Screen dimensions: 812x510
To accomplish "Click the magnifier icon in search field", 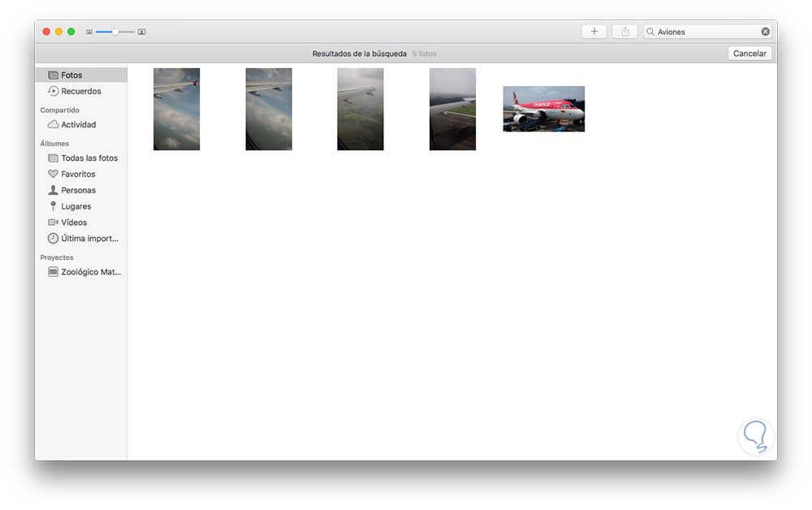I will pyautogui.click(x=650, y=32).
